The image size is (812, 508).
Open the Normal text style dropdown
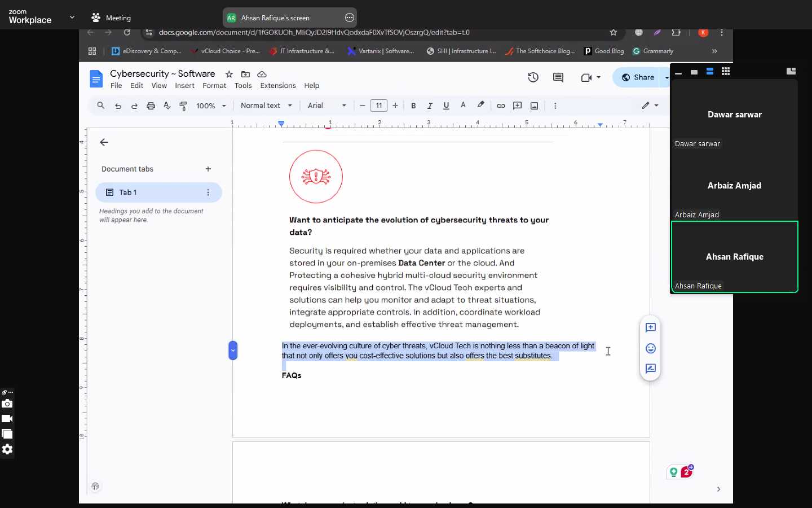coord(266,106)
